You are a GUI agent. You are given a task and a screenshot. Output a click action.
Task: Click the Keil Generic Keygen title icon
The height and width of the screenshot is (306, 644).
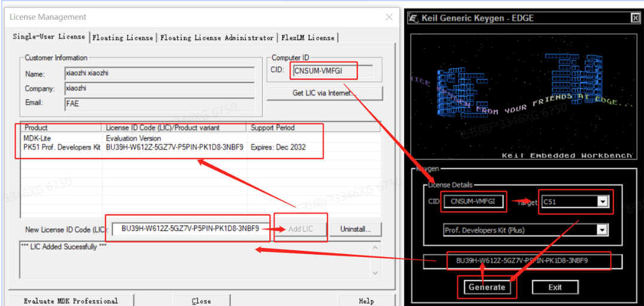point(414,18)
